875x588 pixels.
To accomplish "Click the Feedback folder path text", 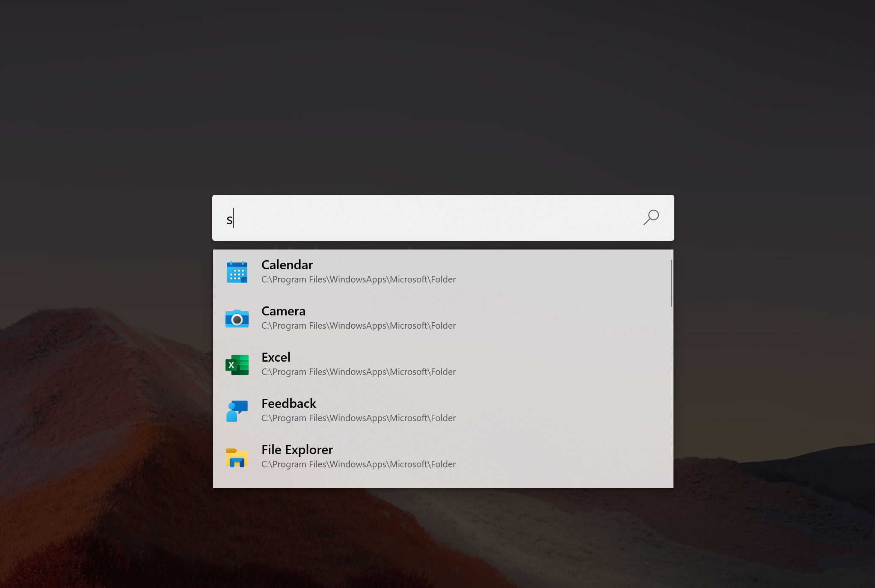I will click(359, 418).
